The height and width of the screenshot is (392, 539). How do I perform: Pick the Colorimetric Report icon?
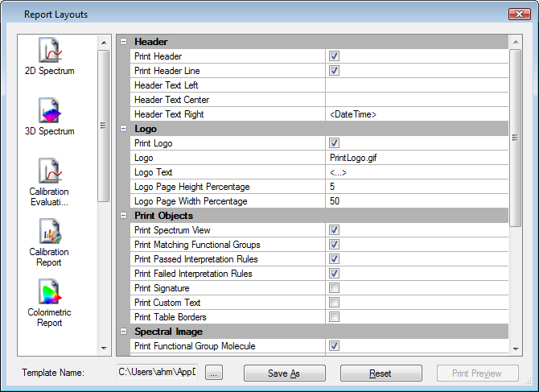pos(50,292)
